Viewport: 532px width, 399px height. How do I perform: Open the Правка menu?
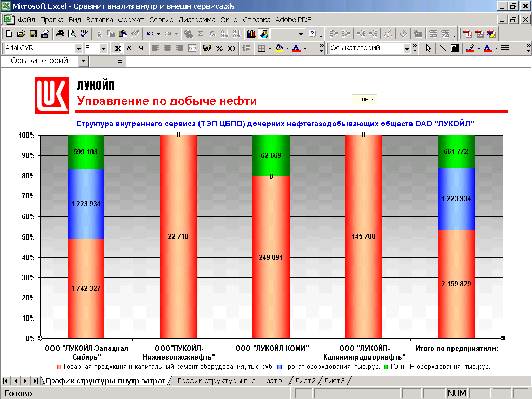tap(51, 20)
